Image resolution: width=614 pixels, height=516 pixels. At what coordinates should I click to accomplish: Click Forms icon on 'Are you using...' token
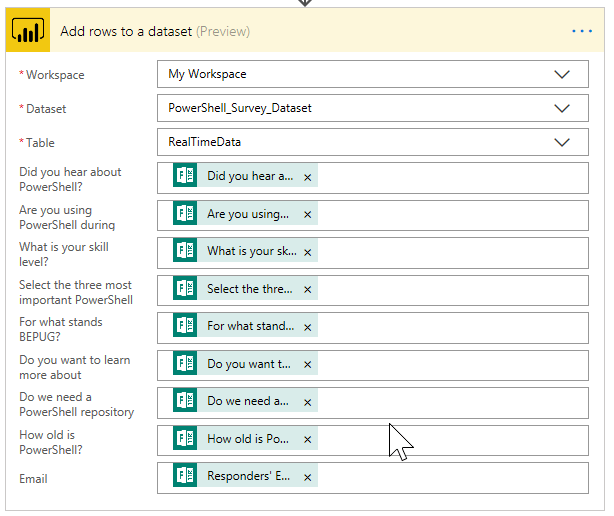pos(185,213)
